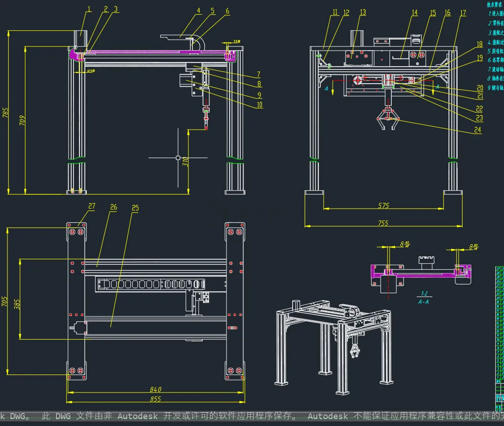Select part callout number 10
Viewport: 504px width, 426px height.
pos(260,104)
